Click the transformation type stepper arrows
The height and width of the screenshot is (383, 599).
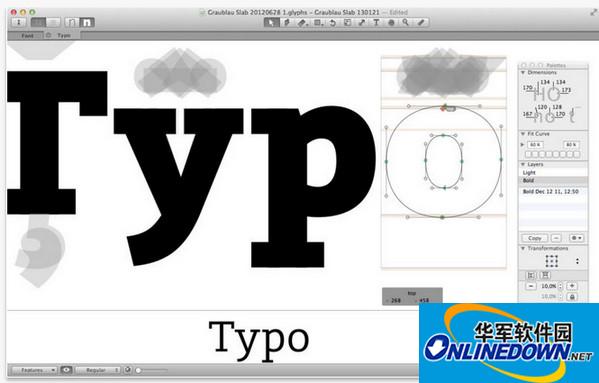coord(577,261)
